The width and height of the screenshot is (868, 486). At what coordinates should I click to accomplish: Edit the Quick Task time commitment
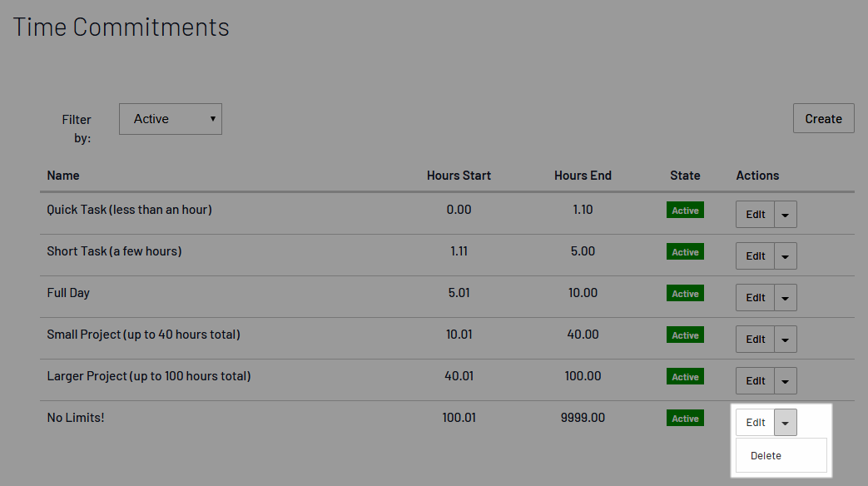[x=755, y=215]
